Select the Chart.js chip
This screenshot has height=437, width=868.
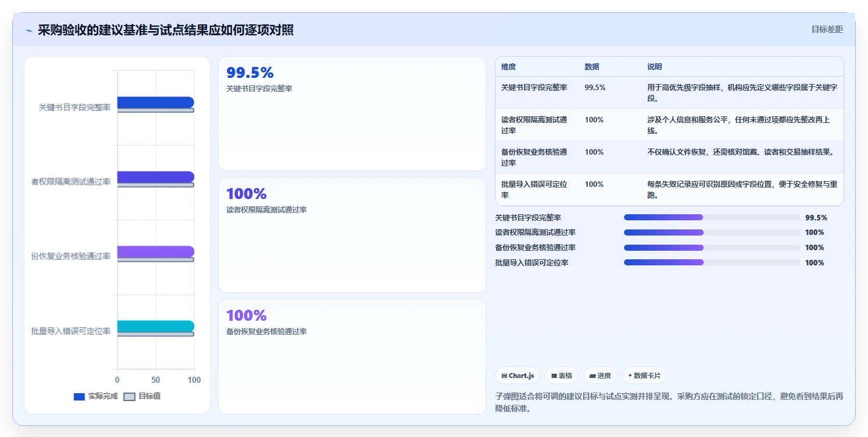point(517,376)
